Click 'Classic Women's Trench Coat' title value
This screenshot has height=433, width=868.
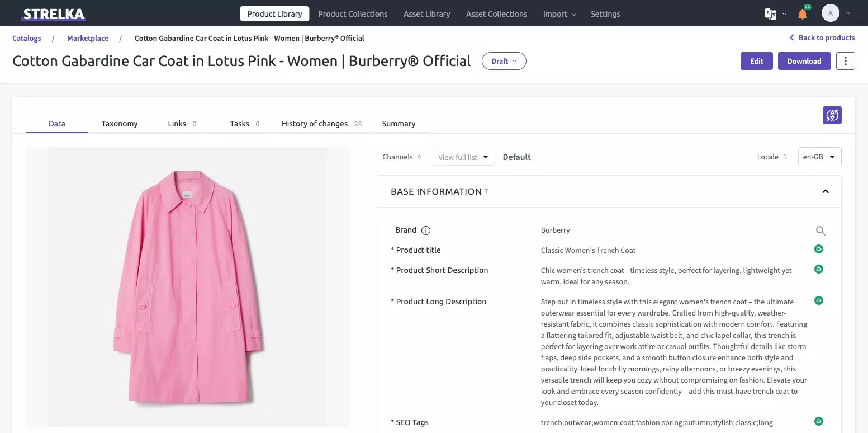[589, 250]
